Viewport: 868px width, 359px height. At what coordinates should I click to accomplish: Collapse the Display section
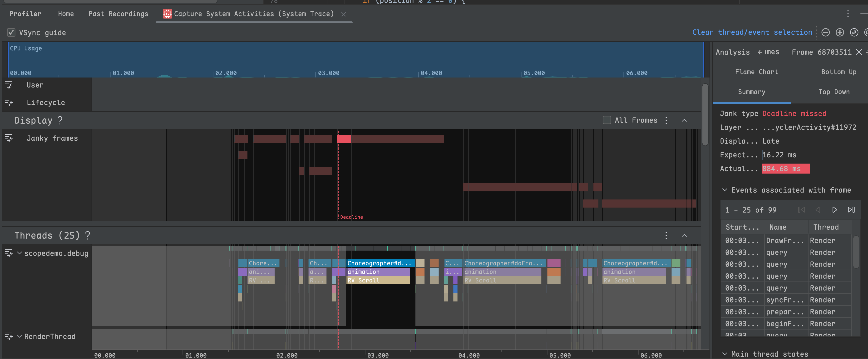[684, 120]
